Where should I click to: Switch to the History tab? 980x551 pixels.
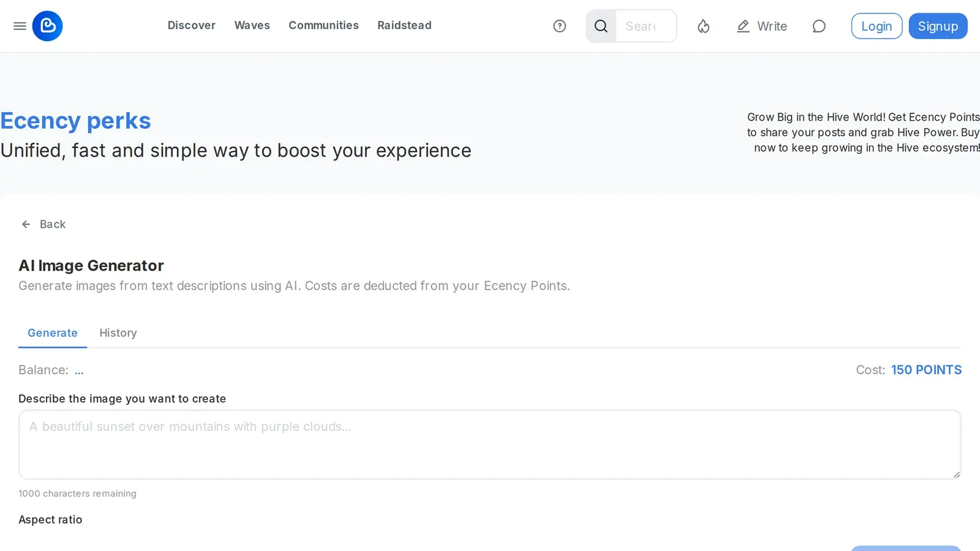coord(118,333)
